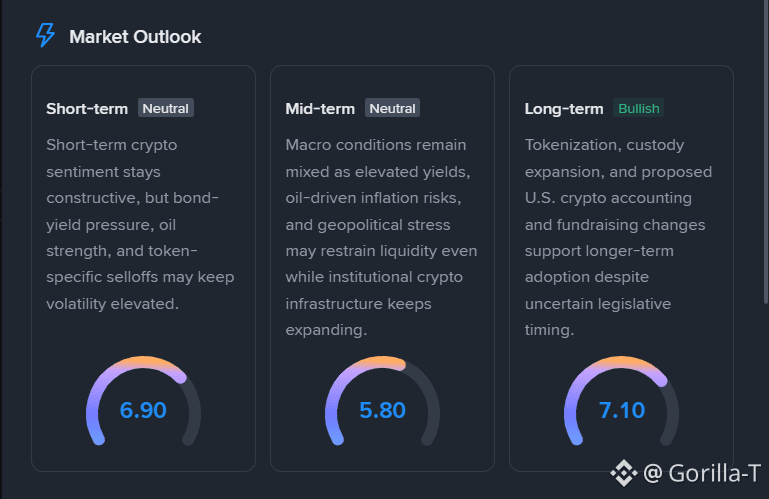Click the 5.80 score value

point(383,410)
